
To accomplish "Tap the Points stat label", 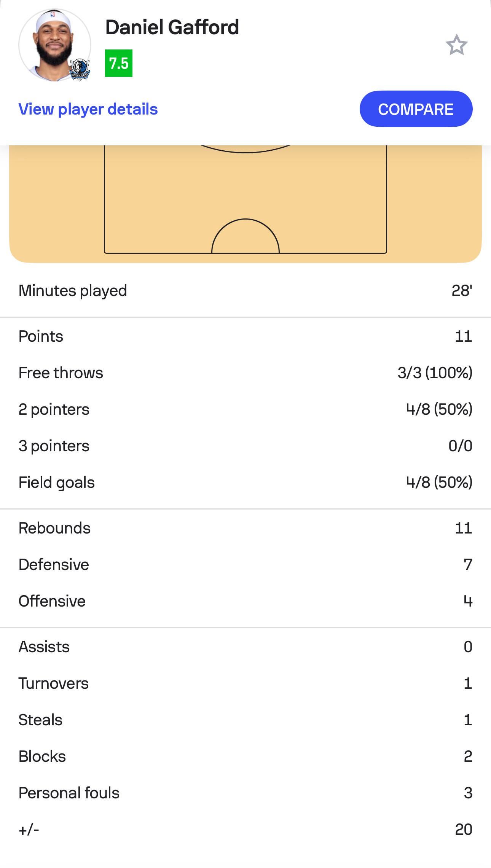I will pyautogui.click(x=41, y=336).
